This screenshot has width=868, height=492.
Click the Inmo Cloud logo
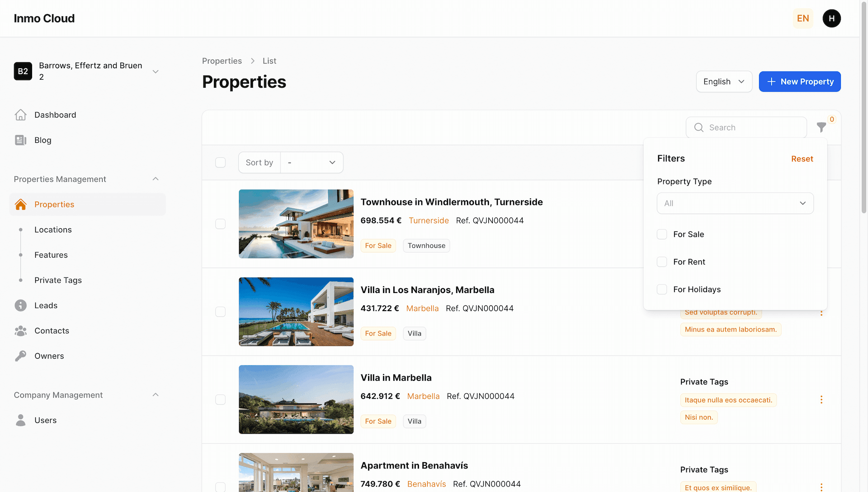click(44, 19)
